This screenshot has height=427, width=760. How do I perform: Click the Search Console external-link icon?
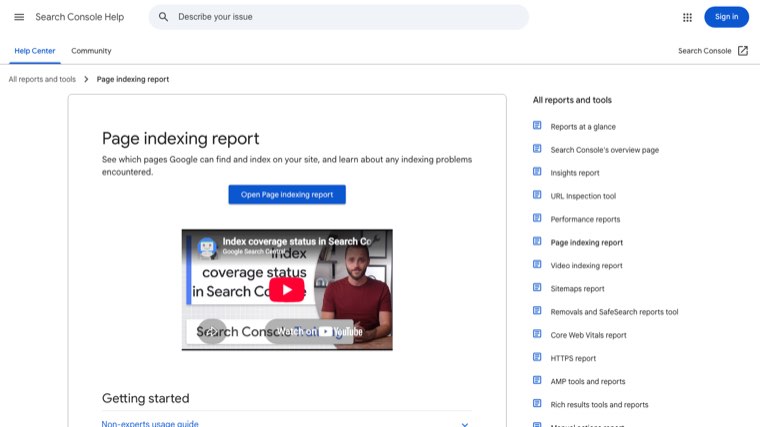[x=743, y=51]
